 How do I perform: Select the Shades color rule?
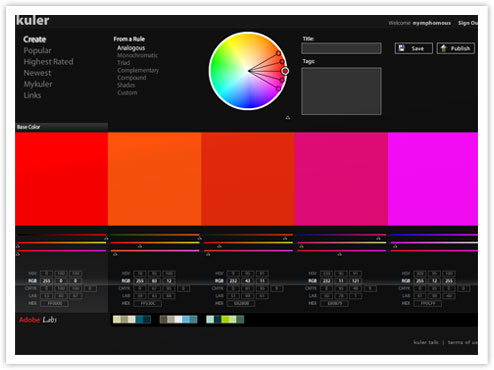pyautogui.click(x=126, y=85)
